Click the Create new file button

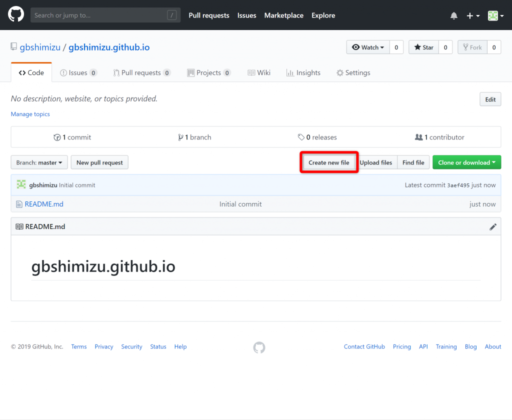click(328, 162)
